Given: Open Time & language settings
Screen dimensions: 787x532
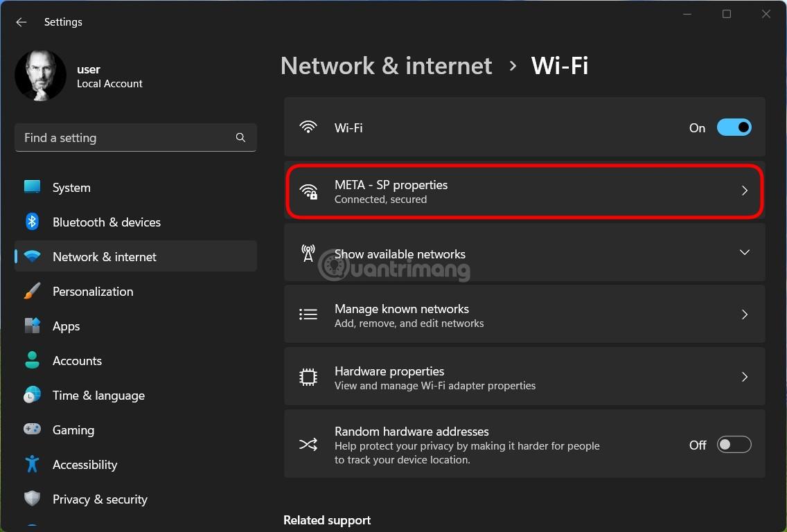Looking at the screenshot, I should coord(136,395).
